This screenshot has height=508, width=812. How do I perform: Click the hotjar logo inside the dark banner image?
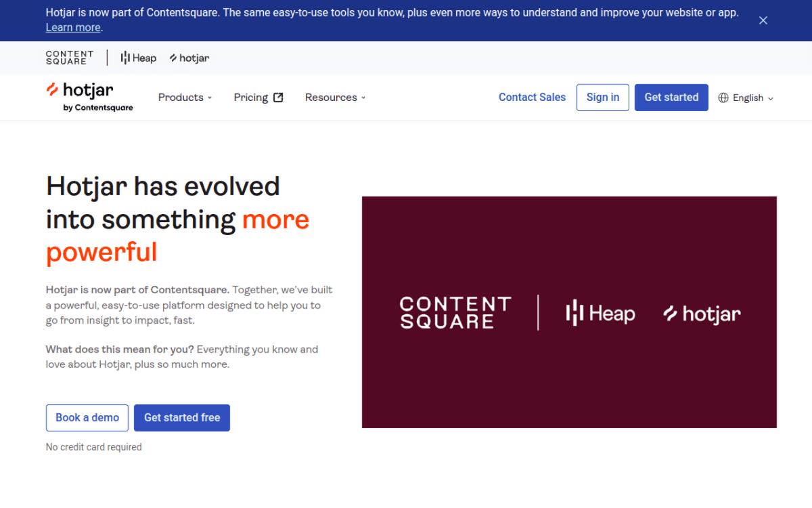pos(701,313)
